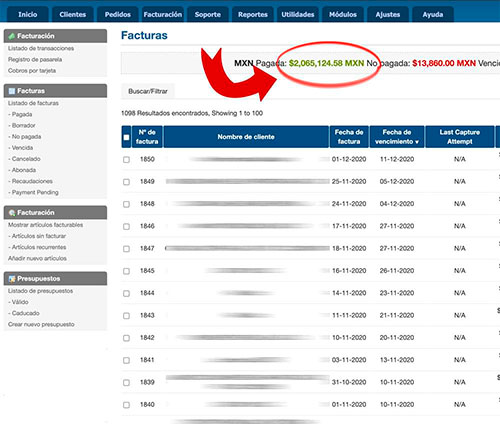Select checkbox for invoice 1839
The height and width of the screenshot is (424, 500).
(126, 383)
